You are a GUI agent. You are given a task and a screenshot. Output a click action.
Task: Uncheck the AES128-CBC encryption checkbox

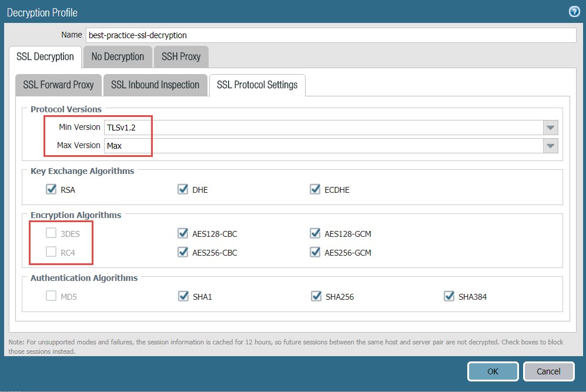tap(182, 234)
